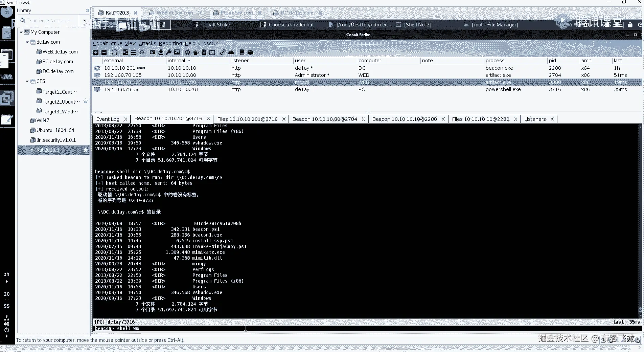The width and height of the screenshot is (644, 352).
Task: View keystrokes using the key icon
Action: click(x=169, y=52)
